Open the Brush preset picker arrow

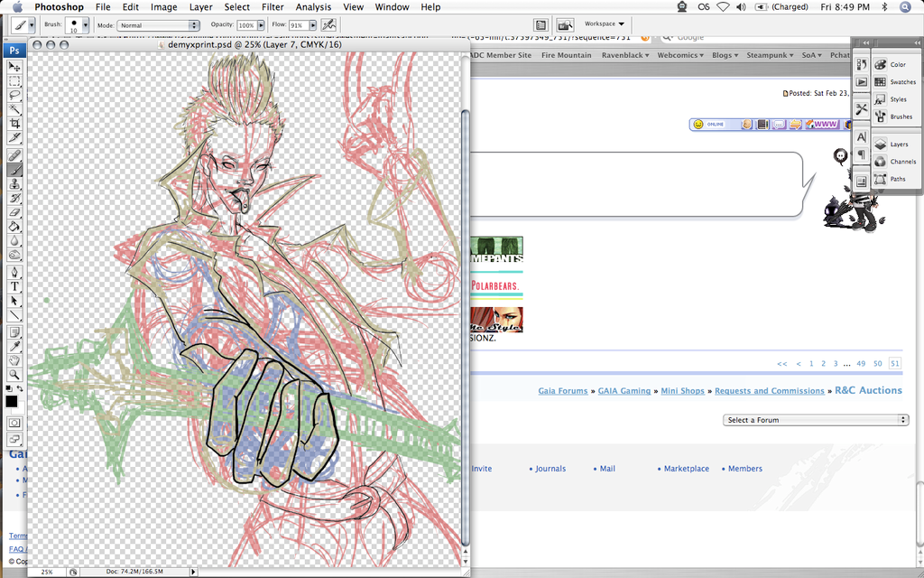tap(86, 25)
